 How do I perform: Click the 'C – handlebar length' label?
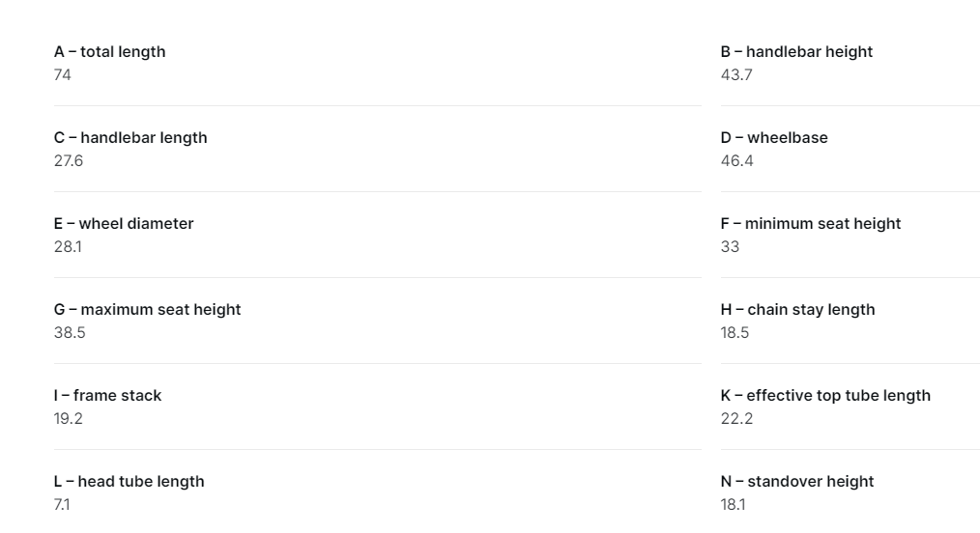click(130, 138)
